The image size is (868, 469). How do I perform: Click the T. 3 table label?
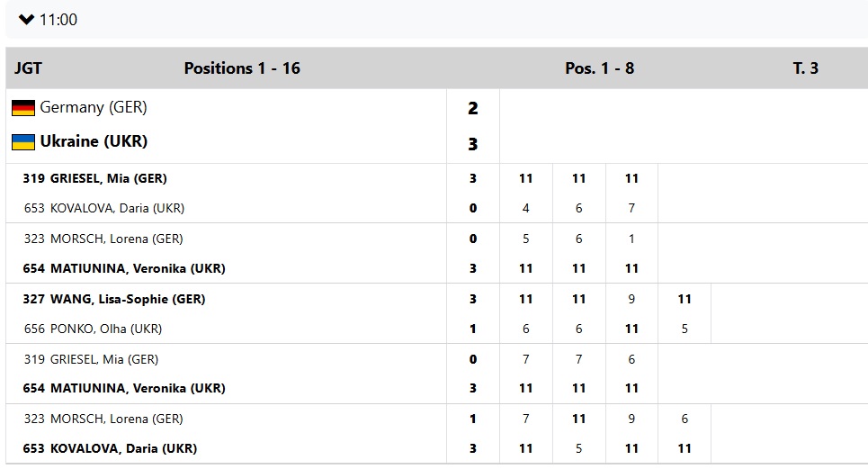pyautogui.click(x=805, y=68)
